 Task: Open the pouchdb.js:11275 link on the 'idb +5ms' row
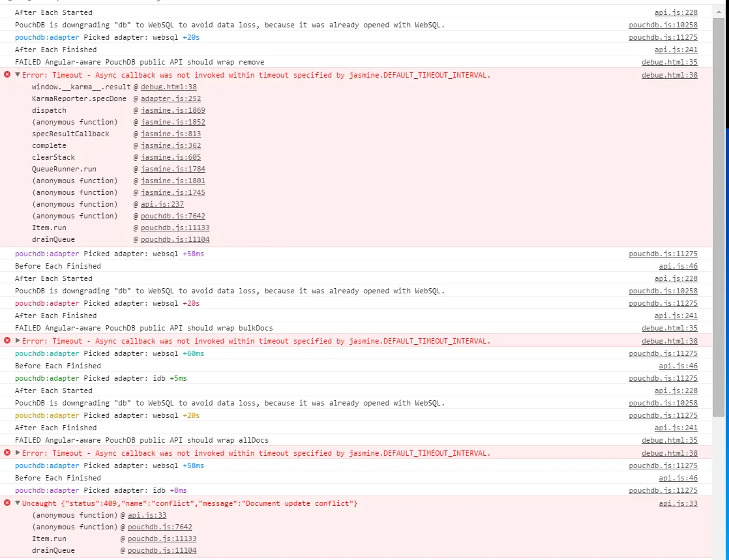[x=663, y=378]
